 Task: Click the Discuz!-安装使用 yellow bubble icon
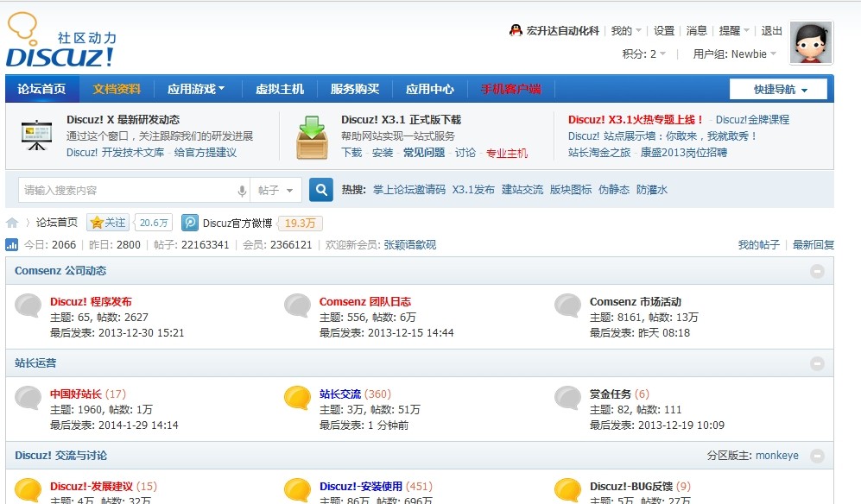coord(298,490)
